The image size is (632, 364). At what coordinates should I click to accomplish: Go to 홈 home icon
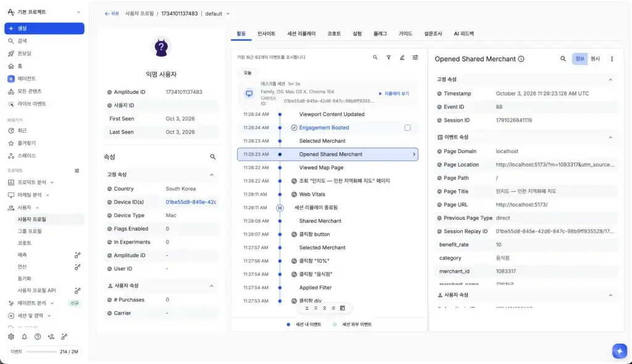point(11,66)
